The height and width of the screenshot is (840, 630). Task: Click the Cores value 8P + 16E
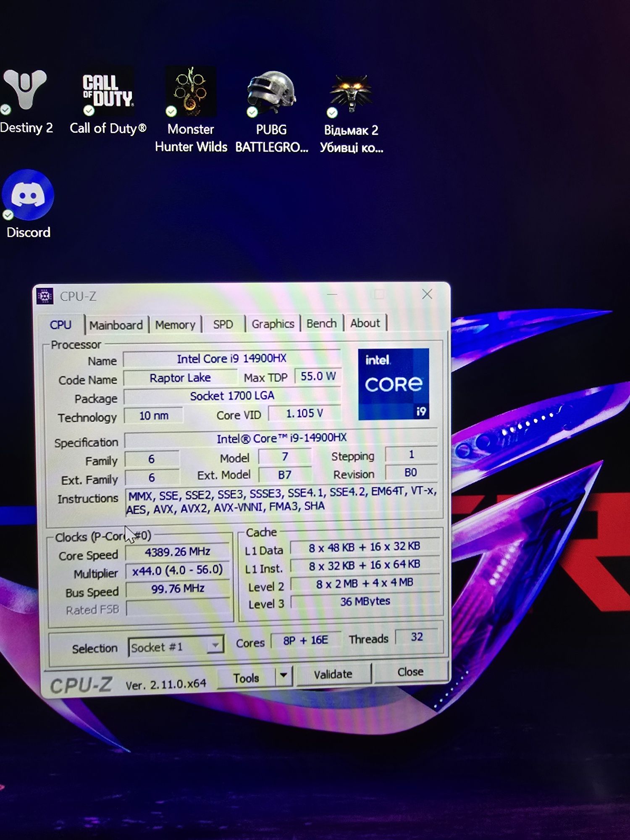[305, 640]
